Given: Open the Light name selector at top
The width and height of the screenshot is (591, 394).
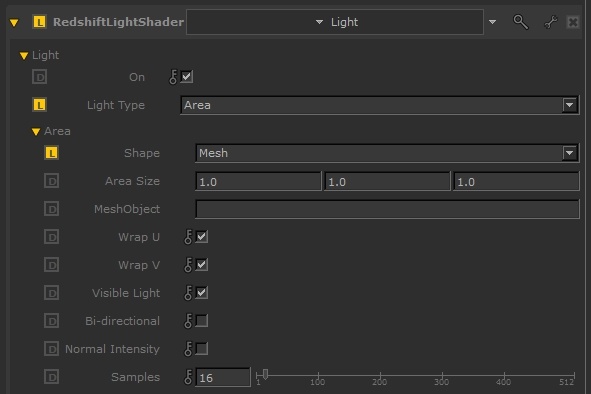Looking at the screenshot, I should [335, 22].
